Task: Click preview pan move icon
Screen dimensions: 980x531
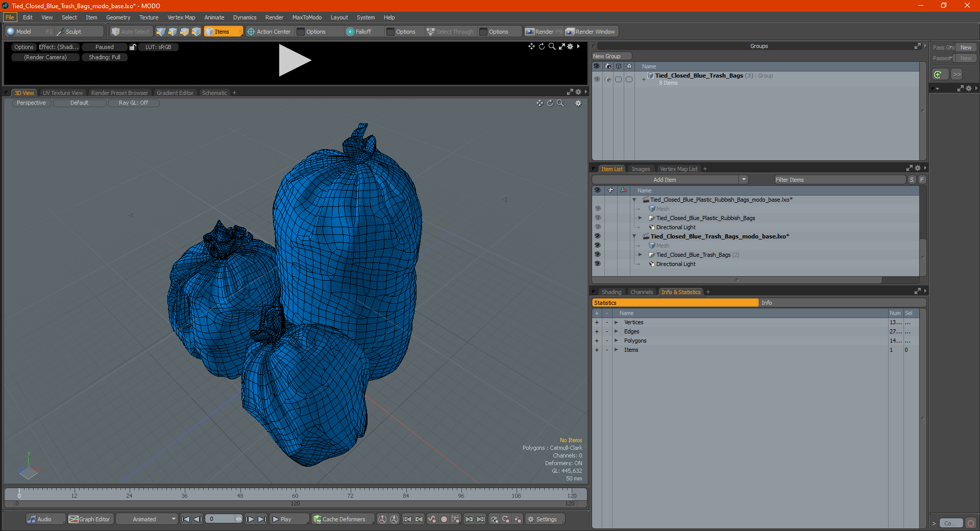Action: pos(531,46)
